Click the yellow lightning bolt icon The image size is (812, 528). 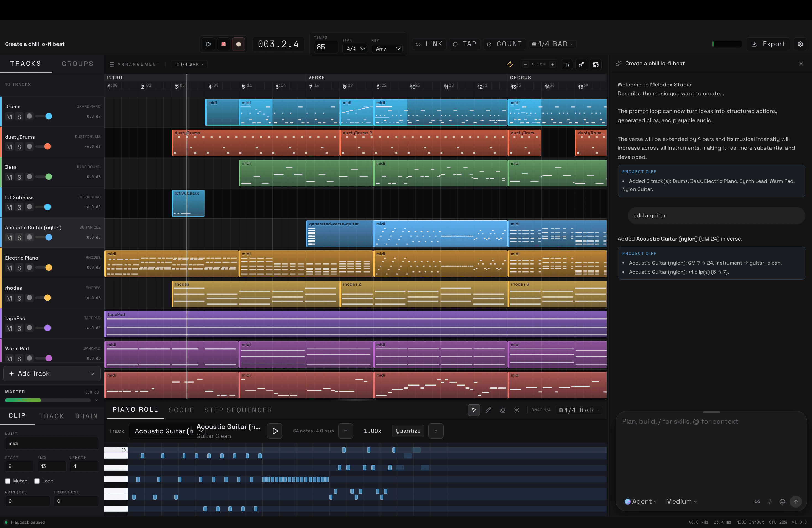(x=510, y=64)
